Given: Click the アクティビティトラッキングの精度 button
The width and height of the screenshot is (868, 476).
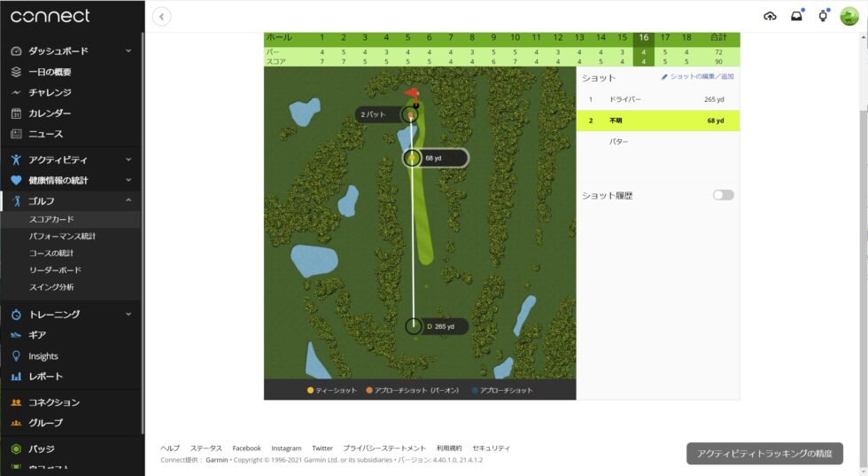Looking at the screenshot, I should (x=764, y=454).
